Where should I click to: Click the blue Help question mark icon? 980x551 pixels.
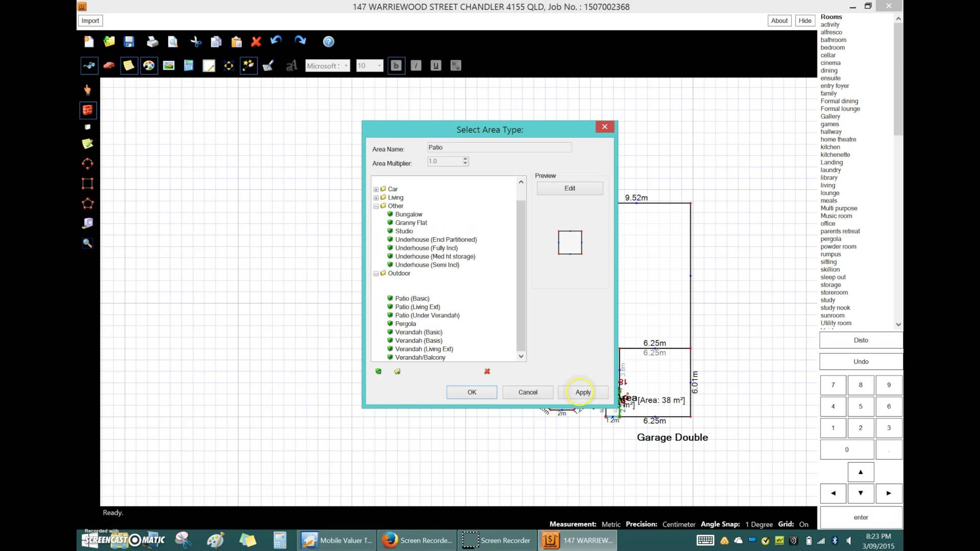click(x=329, y=42)
